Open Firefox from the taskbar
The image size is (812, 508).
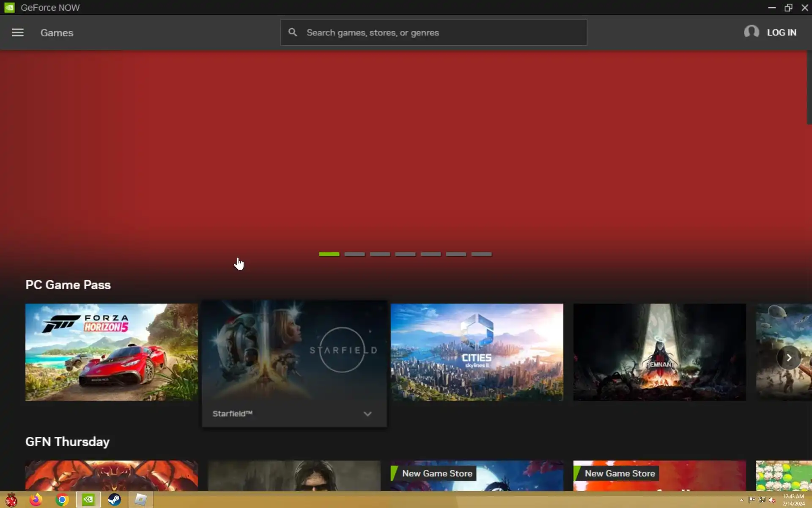[x=36, y=500]
